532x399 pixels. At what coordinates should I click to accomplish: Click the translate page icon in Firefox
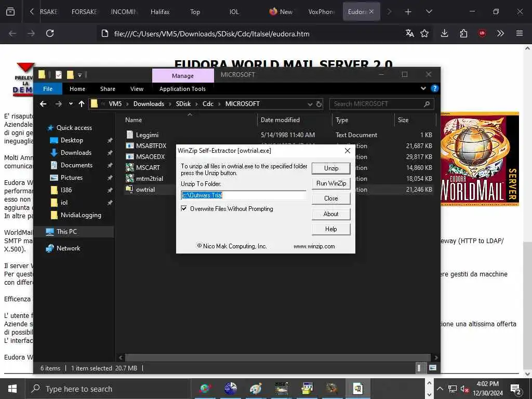pos(409,33)
